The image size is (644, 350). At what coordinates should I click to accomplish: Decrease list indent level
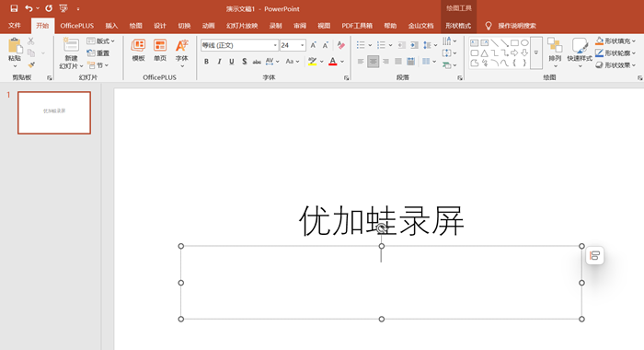[x=401, y=45]
